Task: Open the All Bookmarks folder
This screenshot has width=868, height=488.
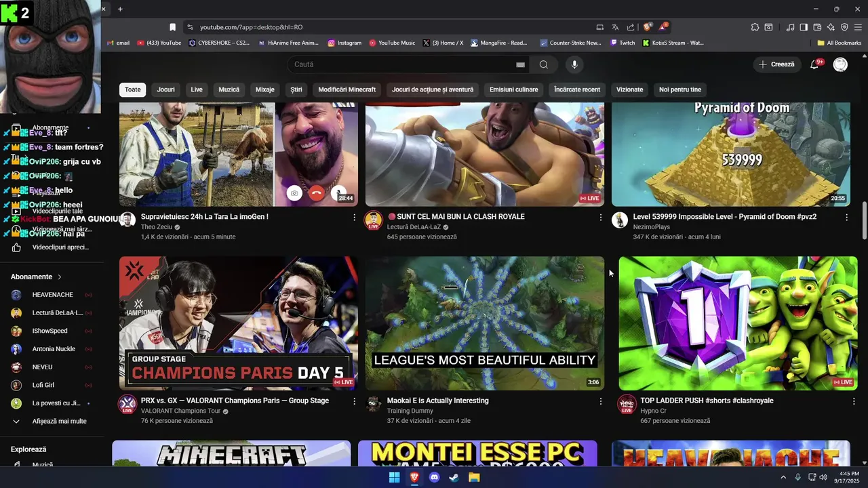Action: (x=839, y=43)
